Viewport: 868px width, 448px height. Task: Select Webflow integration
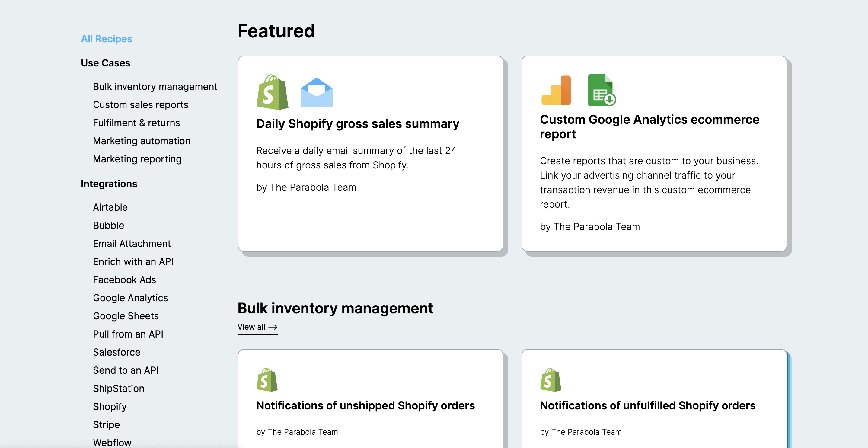112,443
